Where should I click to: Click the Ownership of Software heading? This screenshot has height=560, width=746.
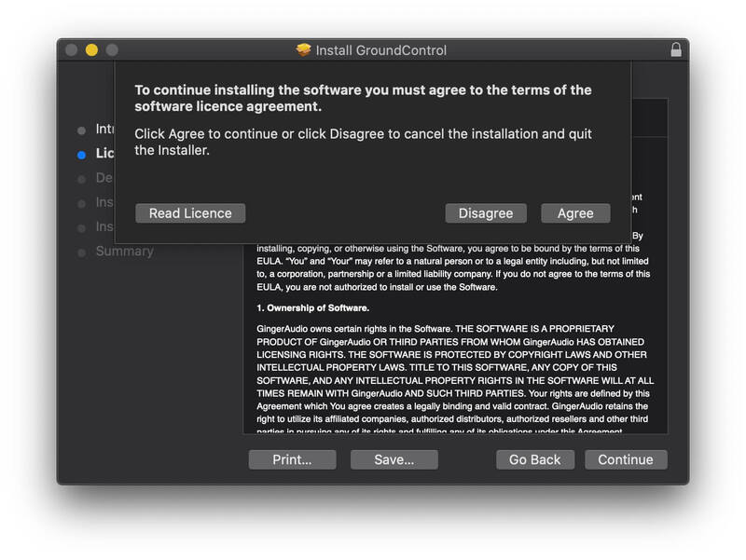[x=313, y=308]
